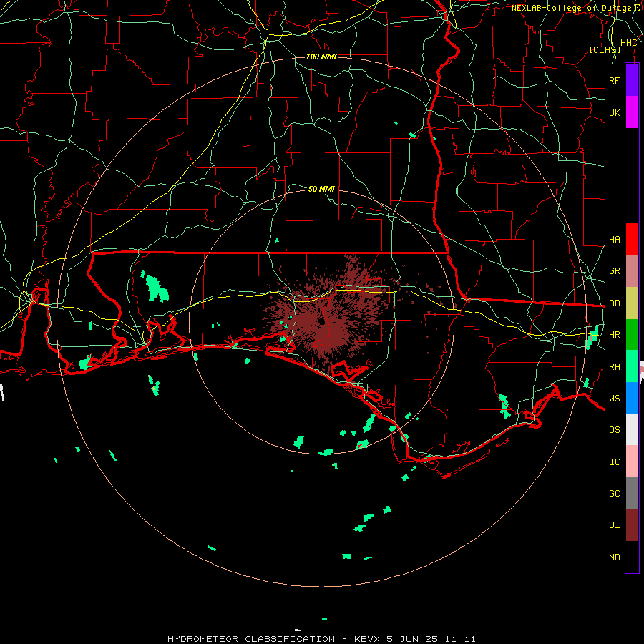Screen dimensions: 644x644
Task: Click the HHC product code label
Action: click(x=628, y=43)
